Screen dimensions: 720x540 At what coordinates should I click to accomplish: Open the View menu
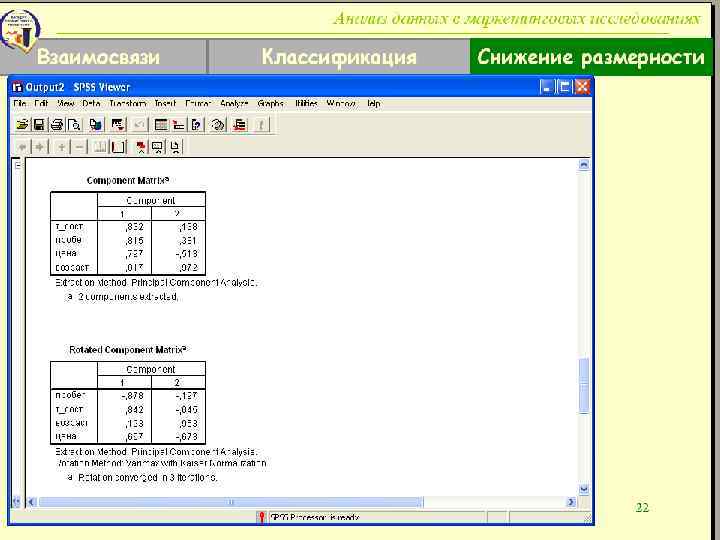pos(65,104)
